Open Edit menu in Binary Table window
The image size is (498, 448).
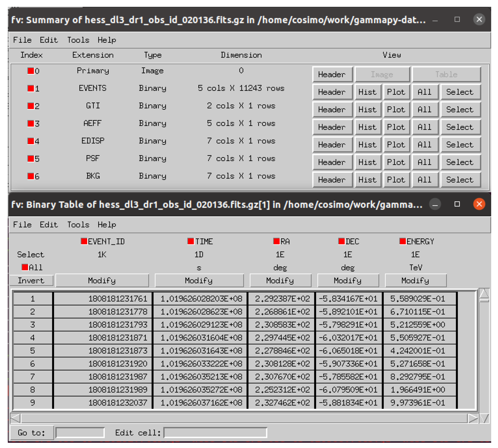point(49,224)
